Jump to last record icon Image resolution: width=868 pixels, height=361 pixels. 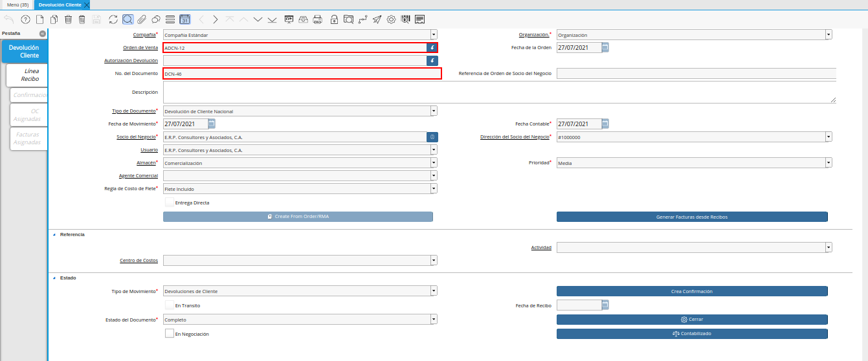(x=272, y=19)
